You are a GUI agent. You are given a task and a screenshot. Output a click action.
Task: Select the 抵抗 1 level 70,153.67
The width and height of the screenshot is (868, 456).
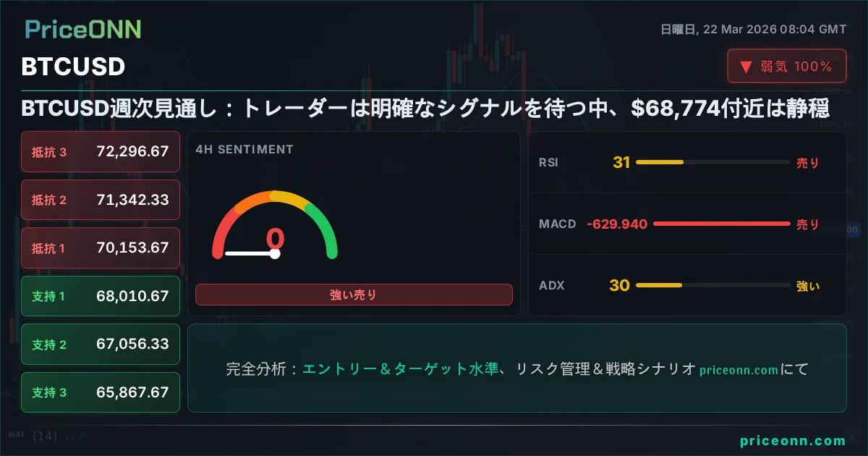101,248
